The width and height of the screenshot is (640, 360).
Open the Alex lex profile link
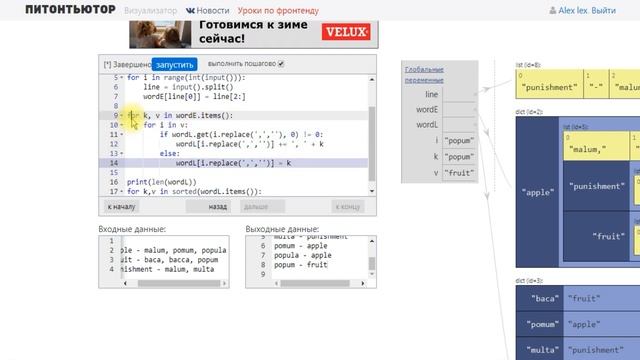coord(573,11)
